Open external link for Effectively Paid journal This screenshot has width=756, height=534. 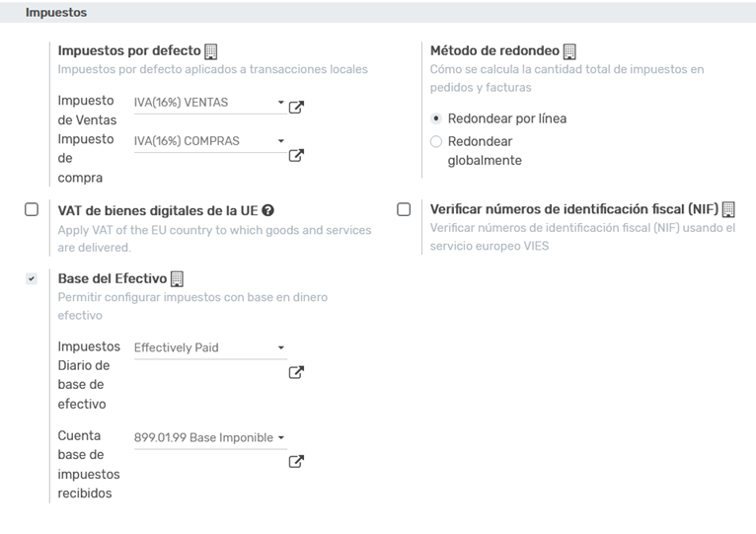[296, 372]
